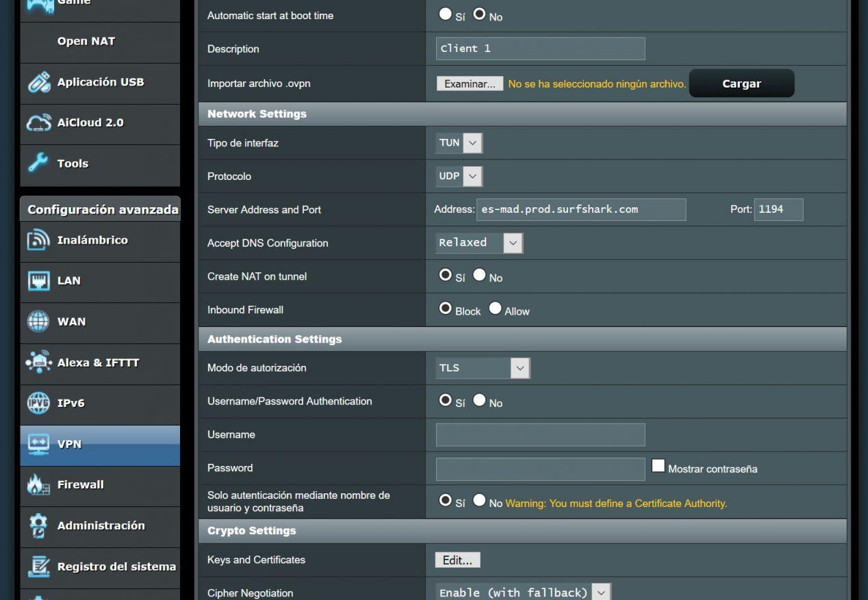
Task: Select Sí for Solo autenticación mediante usuario
Action: [445, 500]
